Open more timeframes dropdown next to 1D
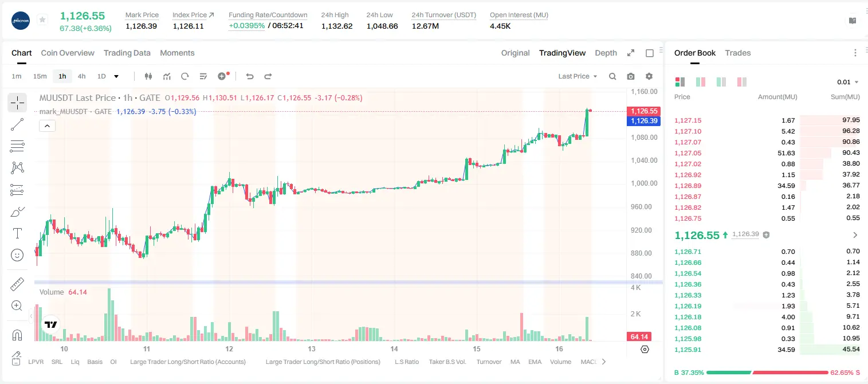 pos(116,76)
